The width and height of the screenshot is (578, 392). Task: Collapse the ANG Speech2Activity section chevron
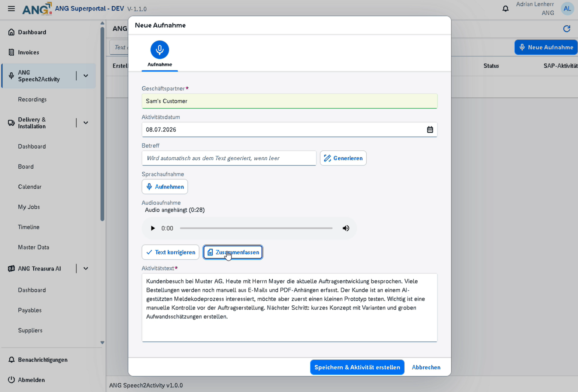coord(86,76)
